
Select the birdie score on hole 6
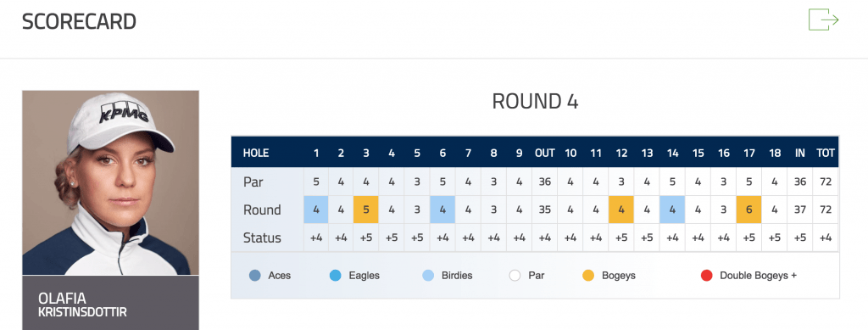[442, 210]
